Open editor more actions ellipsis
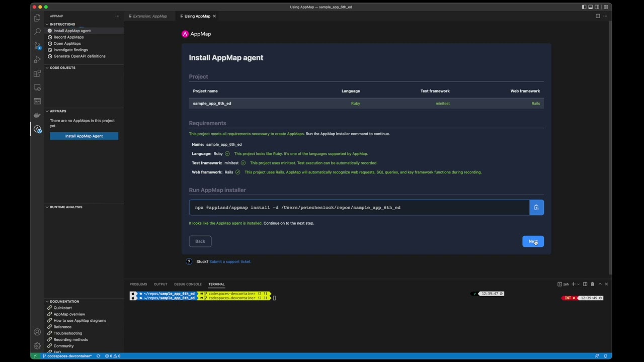Screen dimensions: 644x362 605,16
